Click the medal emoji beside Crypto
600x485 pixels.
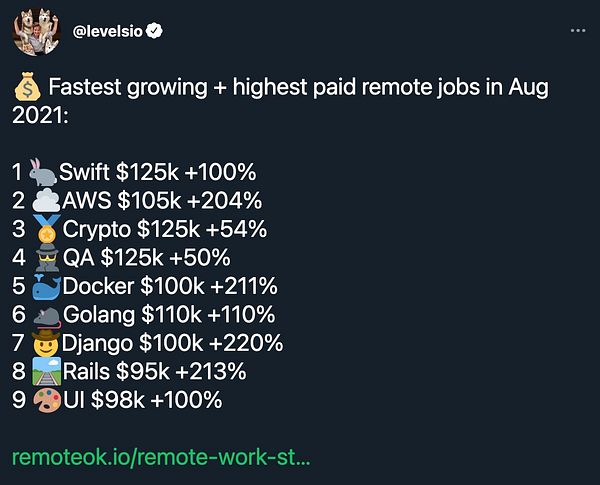(47, 229)
